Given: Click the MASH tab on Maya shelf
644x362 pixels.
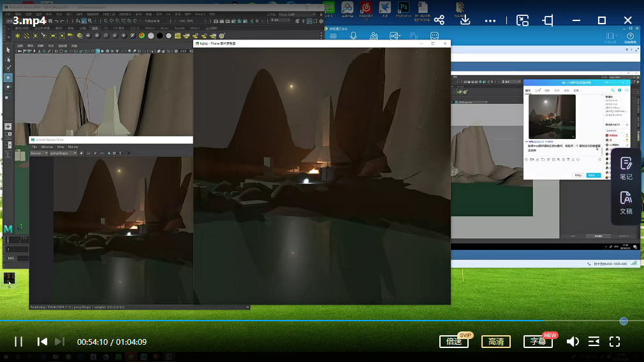Looking at the screenshot, I should [195, 28].
